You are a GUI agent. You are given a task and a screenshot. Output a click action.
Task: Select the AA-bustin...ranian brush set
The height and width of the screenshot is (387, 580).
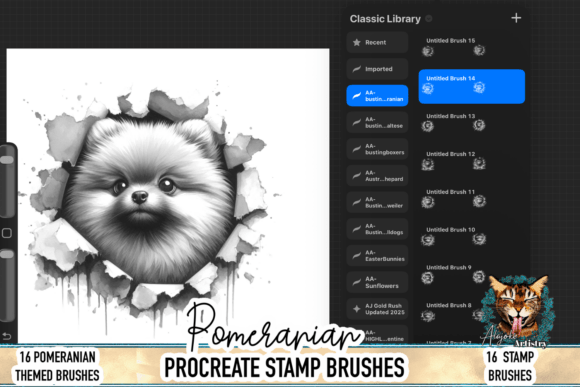(x=377, y=95)
